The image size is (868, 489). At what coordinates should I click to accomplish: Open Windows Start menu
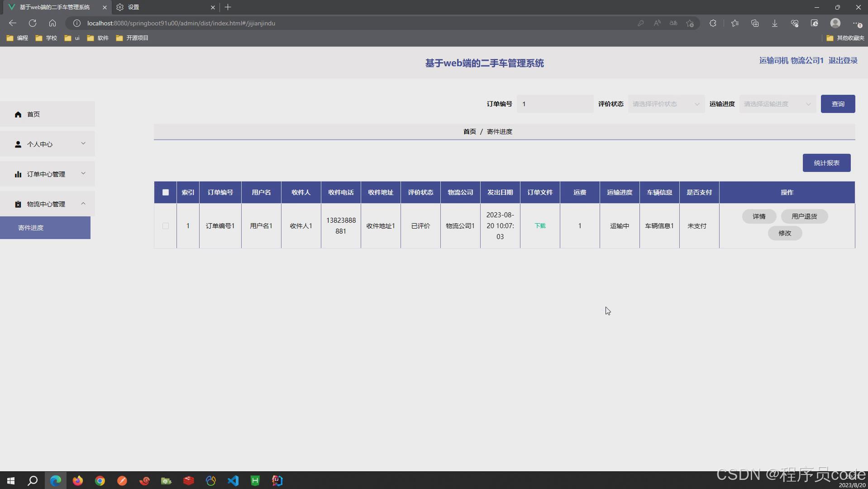(x=11, y=480)
